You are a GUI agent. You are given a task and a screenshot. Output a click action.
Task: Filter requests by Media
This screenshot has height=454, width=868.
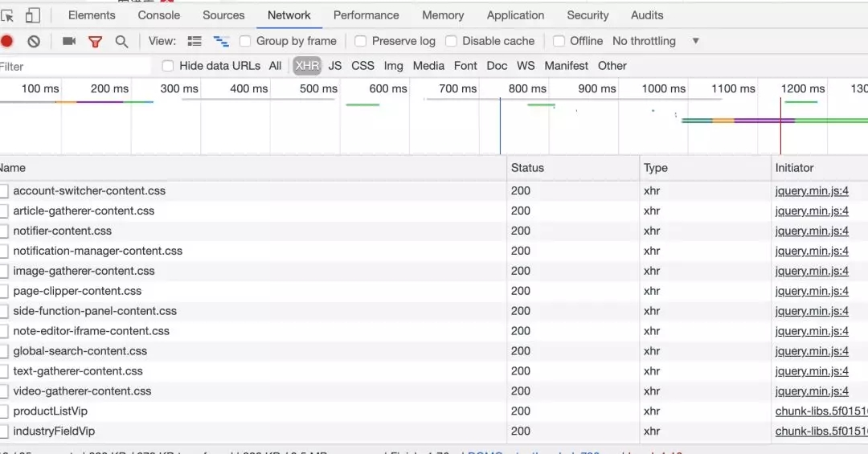coord(428,66)
